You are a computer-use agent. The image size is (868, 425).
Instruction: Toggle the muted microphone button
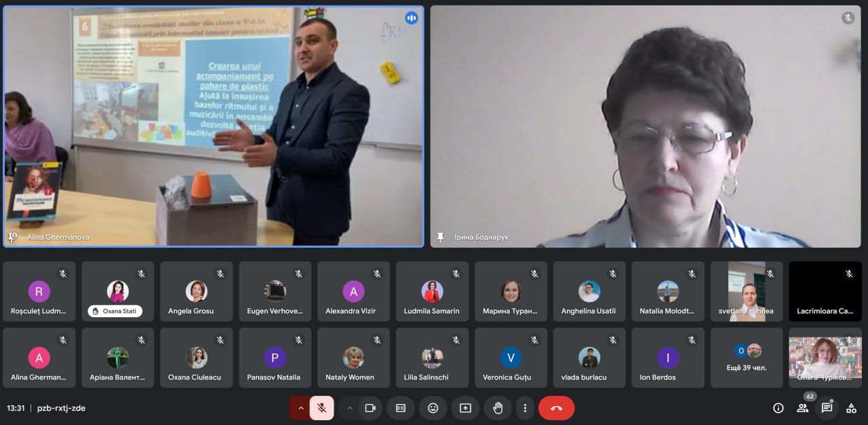pyautogui.click(x=322, y=408)
